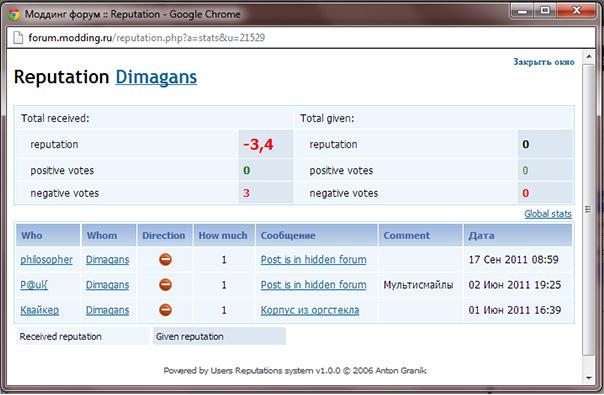
Task: Click the negative vote icon in P@uK row
Action: tap(165, 285)
